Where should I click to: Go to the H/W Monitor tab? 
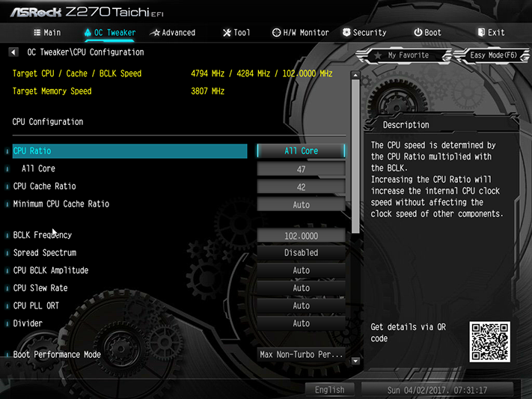[301, 33]
